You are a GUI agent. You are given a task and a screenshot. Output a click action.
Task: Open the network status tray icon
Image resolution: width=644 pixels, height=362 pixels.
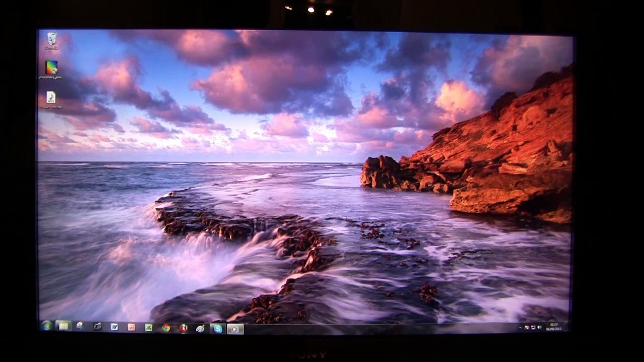click(x=533, y=327)
